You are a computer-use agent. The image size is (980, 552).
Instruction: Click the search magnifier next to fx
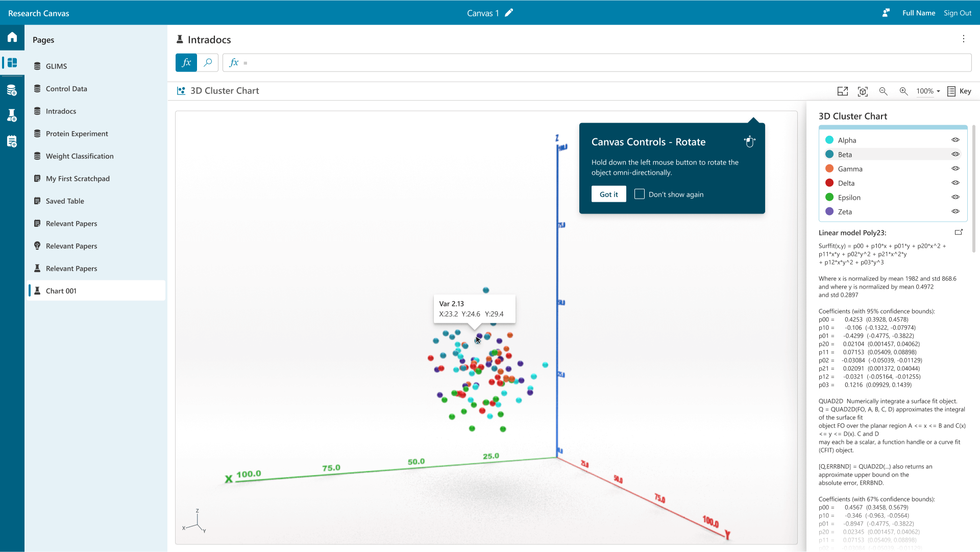(208, 62)
